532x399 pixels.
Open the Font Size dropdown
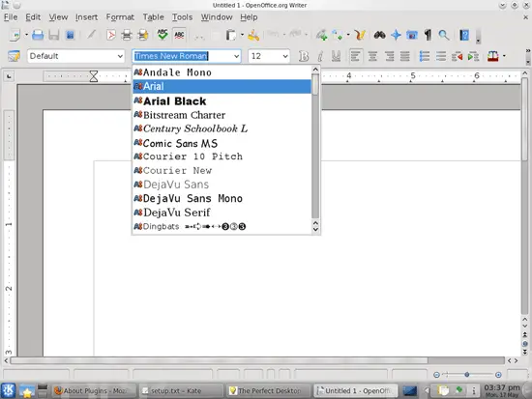point(285,56)
